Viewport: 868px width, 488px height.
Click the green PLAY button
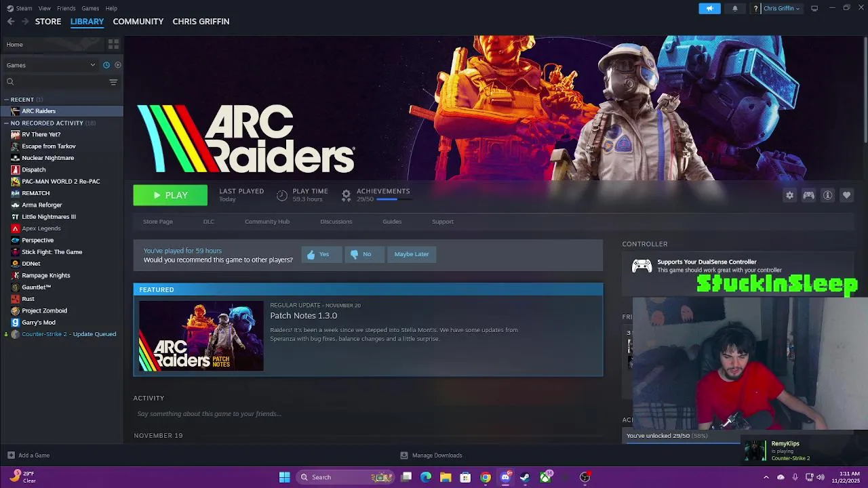point(170,195)
